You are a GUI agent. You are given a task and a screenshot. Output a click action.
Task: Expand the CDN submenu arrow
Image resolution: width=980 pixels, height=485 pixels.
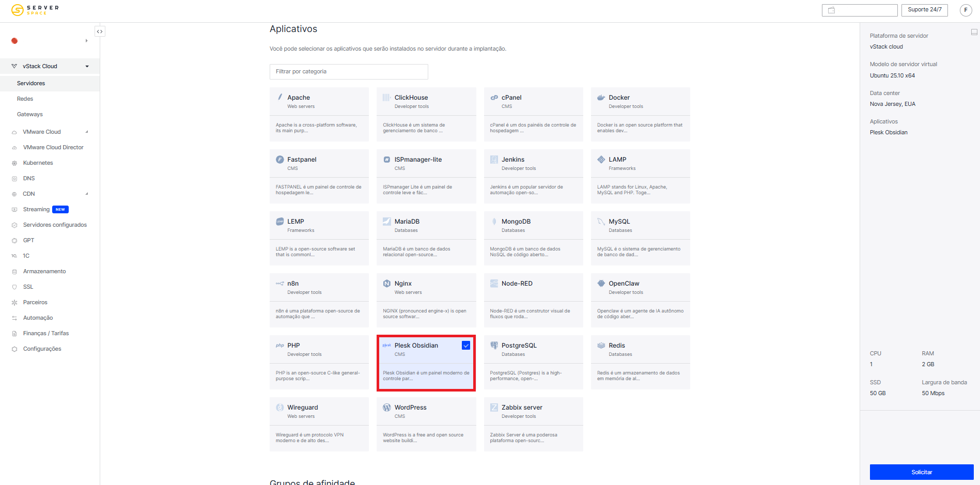[x=87, y=194]
